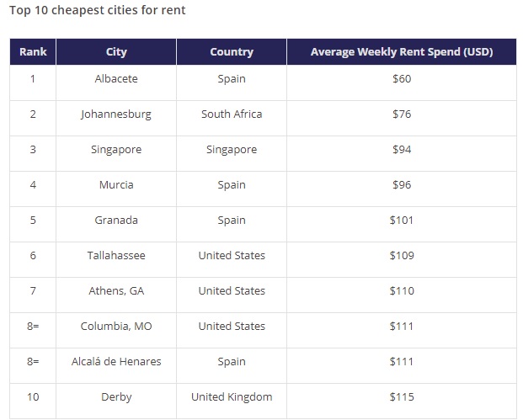This screenshot has height=420, width=523.
Task: Click the Rank column header
Action: 33,51
